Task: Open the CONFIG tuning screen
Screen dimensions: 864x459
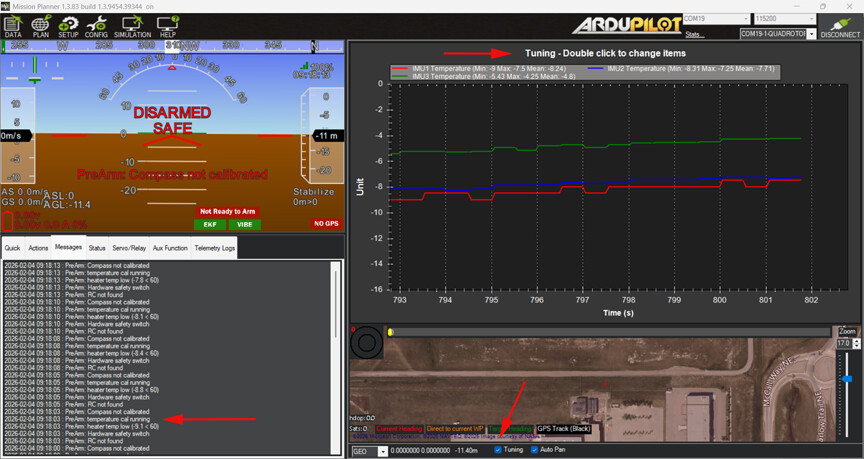Action: 96,26
